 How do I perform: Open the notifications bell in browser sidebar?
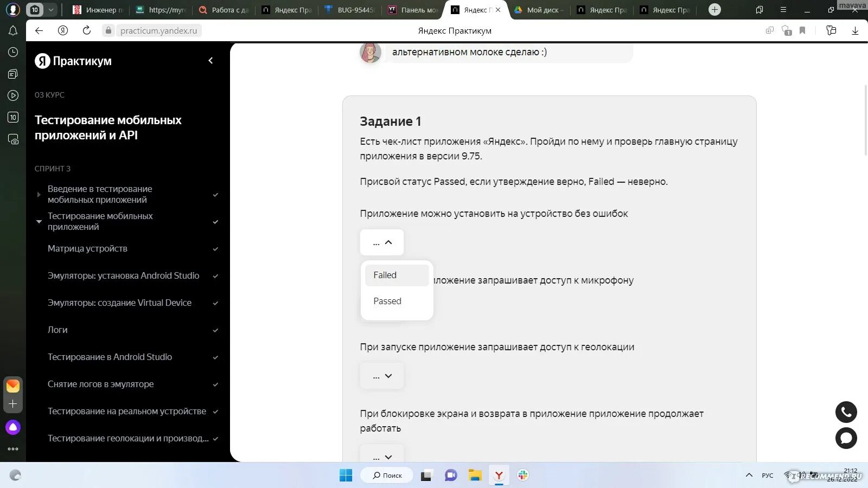(x=13, y=31)
